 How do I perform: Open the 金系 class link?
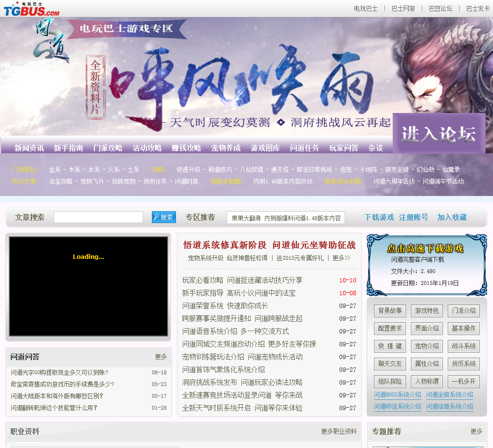(55, 169)
